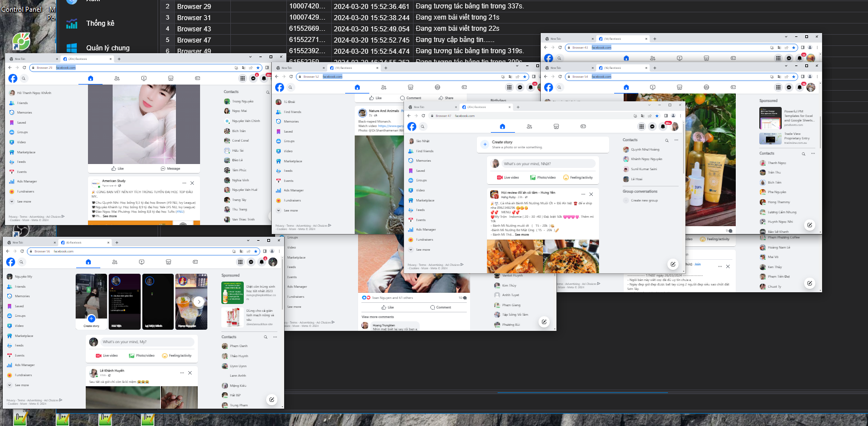Open Create story panel in Browser 47

tap(543, 144)
